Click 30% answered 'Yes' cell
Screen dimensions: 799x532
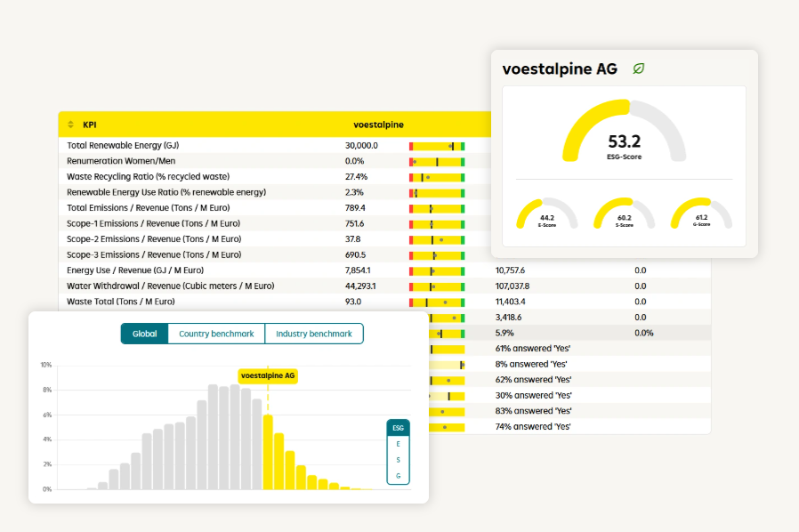[x=534, y=395]
